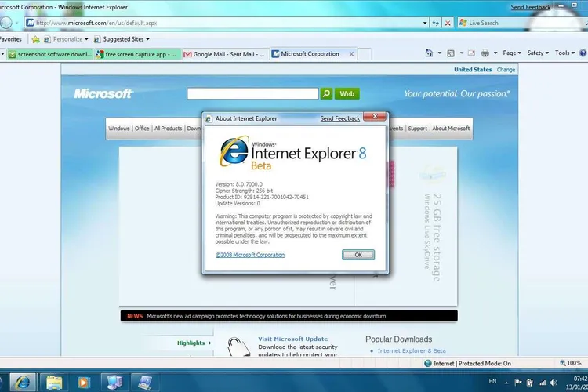Click the Add to Favorites Bar star icon
The height and width of the screenshot is (392, 588).
(35, 39)
